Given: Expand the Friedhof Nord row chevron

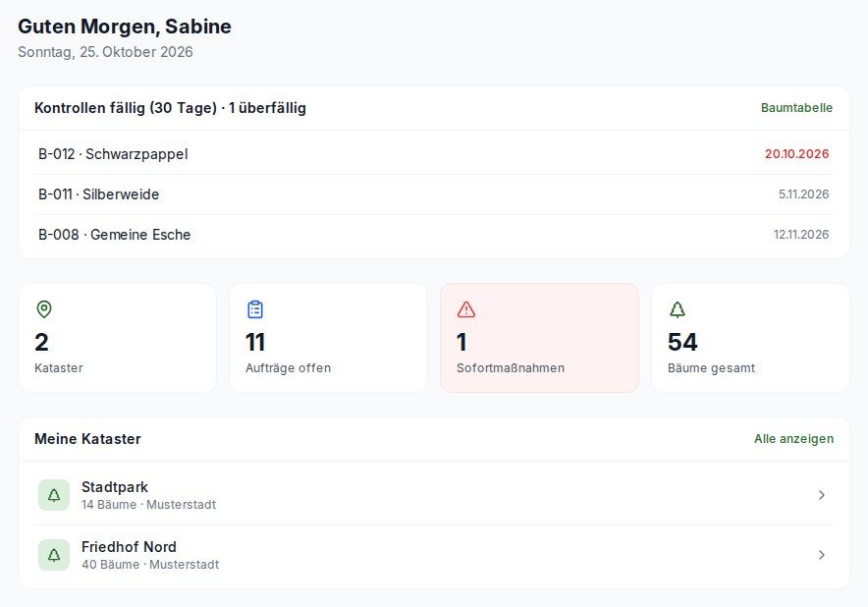Looking at the screenshot, I should 822,555.
